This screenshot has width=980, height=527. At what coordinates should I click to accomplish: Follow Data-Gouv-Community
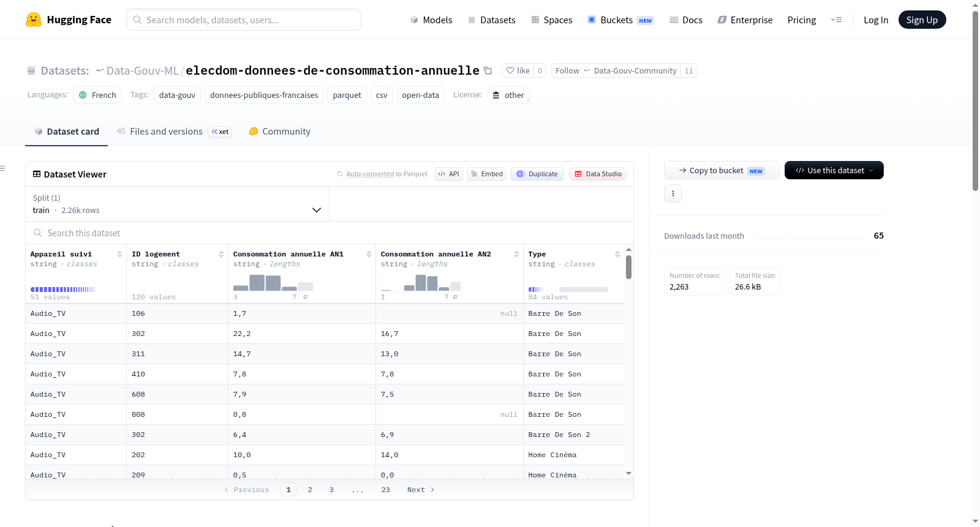click(616, 70)
